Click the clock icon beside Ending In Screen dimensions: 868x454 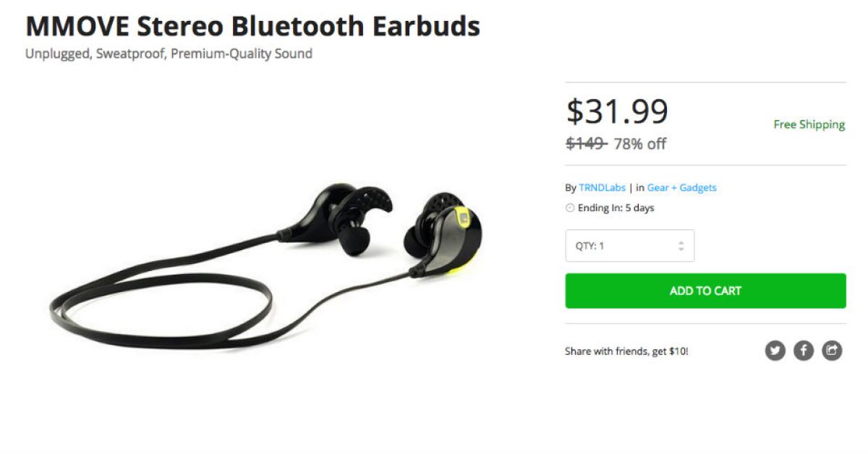(x=570, y=208)
